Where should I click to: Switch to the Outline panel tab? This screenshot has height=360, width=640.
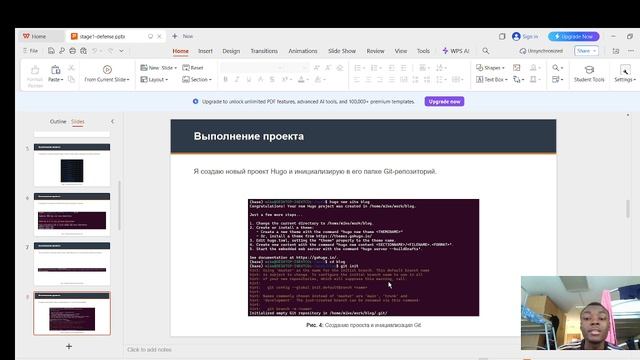point(58,122)
